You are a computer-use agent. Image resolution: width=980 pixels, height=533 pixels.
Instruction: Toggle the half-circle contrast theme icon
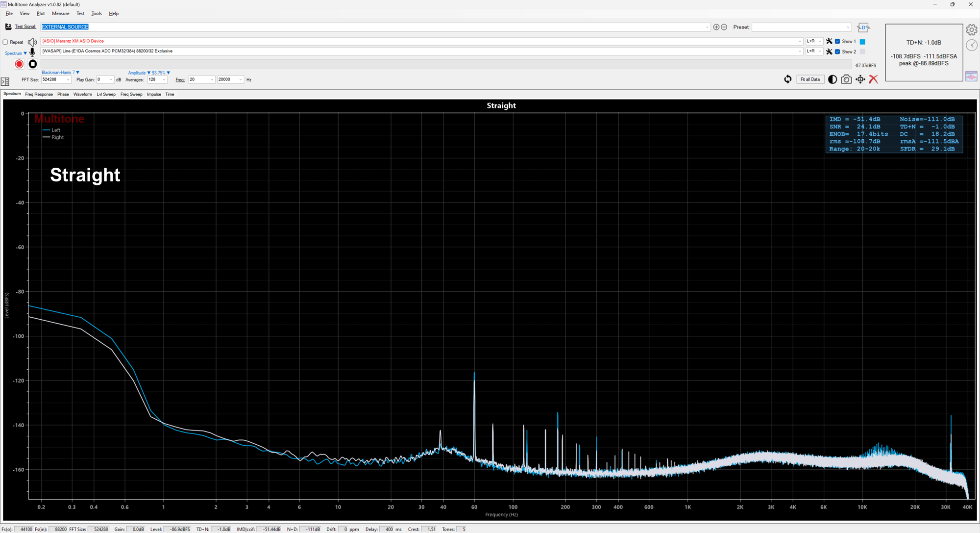(x=832, y=79)
